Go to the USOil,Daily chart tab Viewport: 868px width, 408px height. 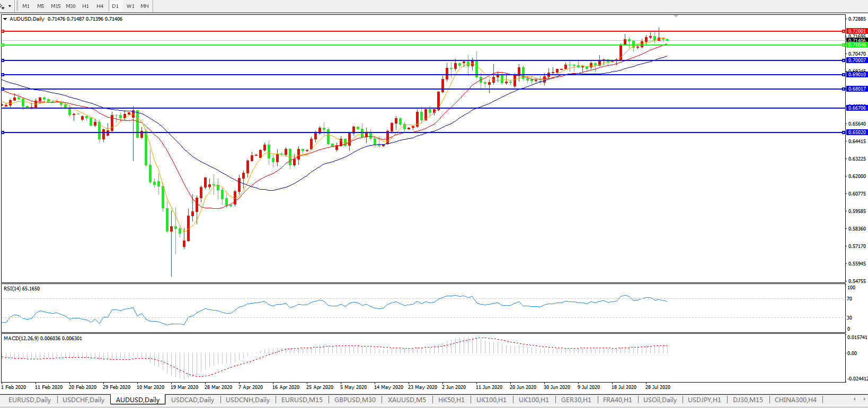click(x=660, y=400)
